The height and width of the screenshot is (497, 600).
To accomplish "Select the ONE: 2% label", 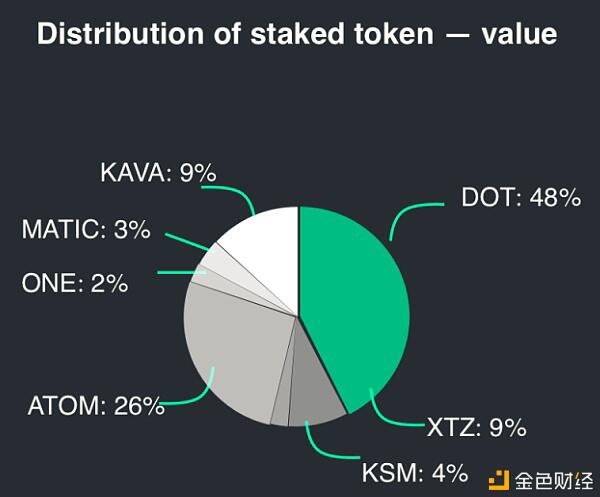I will pos(75,284).
